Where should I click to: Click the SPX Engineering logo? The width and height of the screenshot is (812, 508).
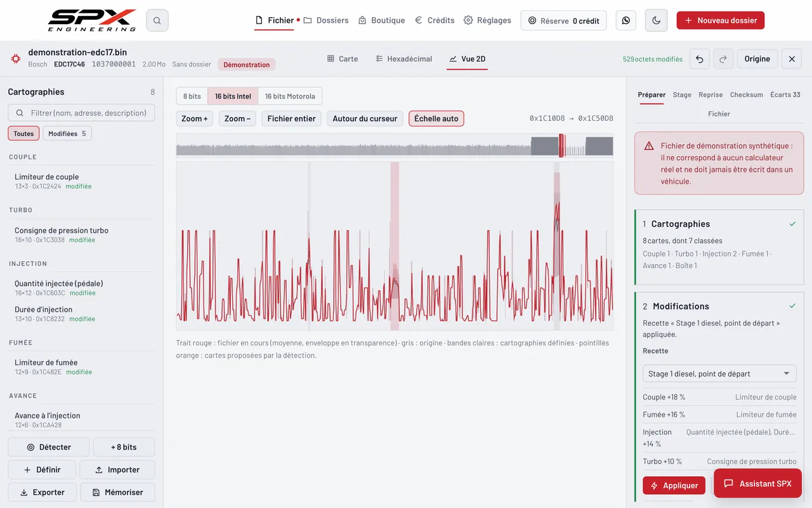click(x=93, y=20)
